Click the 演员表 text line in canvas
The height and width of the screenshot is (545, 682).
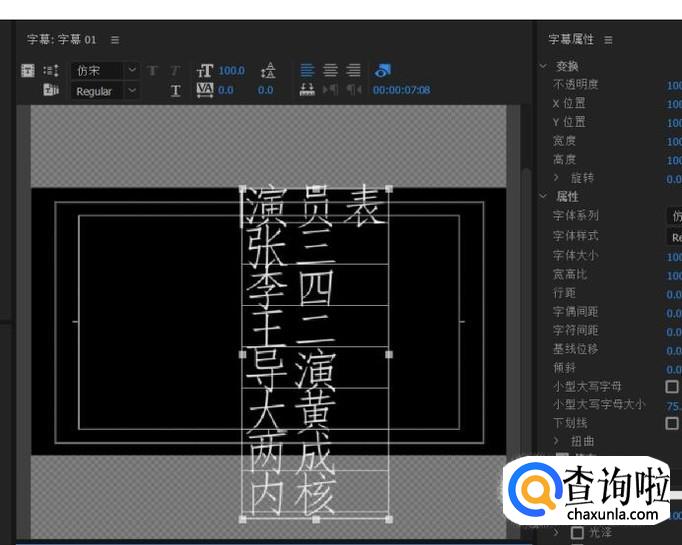[x=315, y=206]
